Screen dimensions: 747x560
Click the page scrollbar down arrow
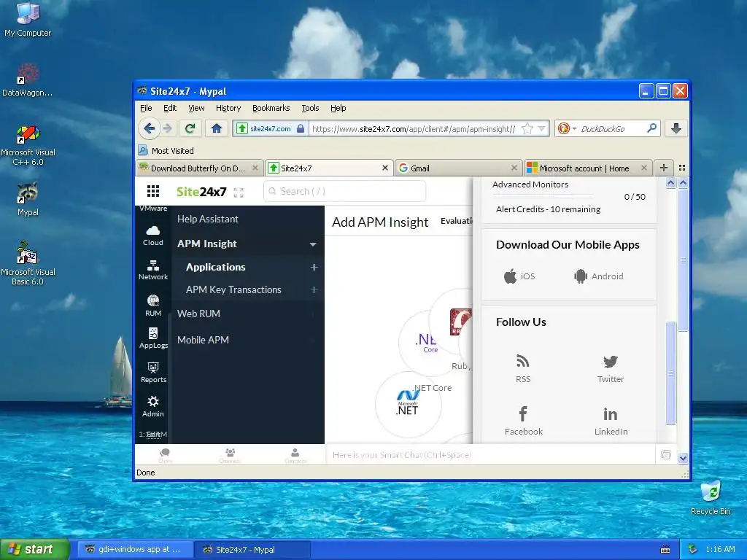point(683,458)
